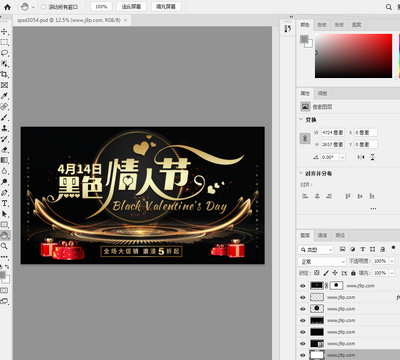Select the Dodge tool

click(x=4, y=182)
